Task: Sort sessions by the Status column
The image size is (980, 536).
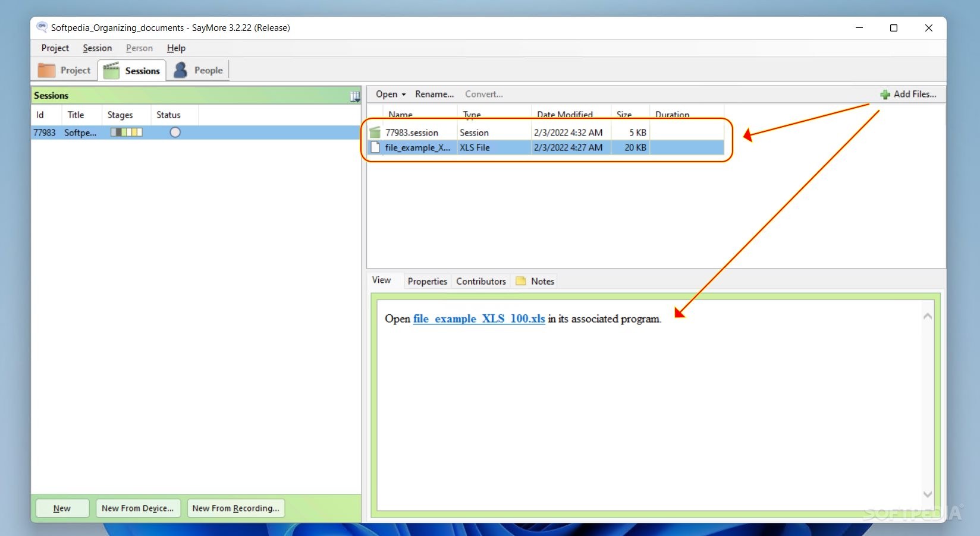Action: point(174,115)
